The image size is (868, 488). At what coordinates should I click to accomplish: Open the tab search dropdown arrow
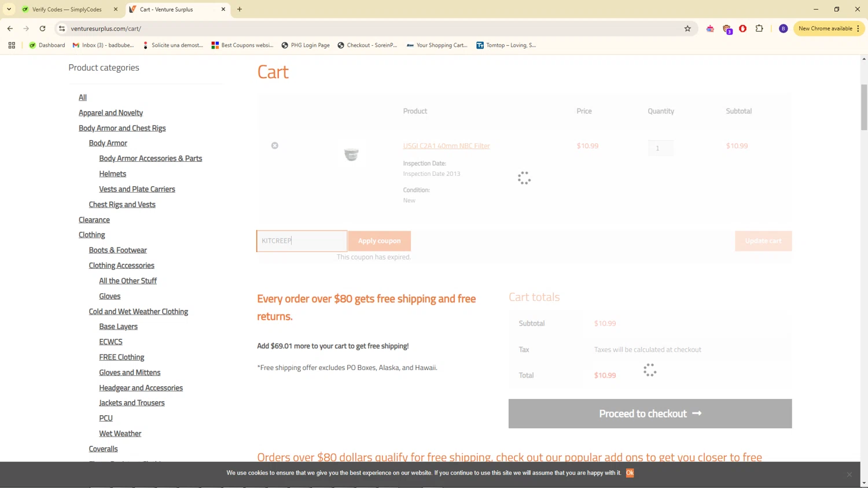(x=9, y=9)
